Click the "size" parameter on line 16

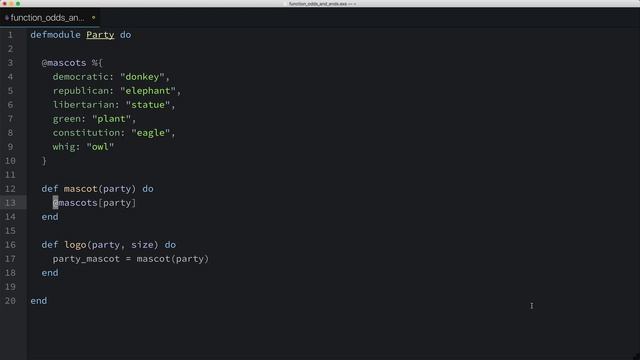pyautogui.click(x=142, y=245)
